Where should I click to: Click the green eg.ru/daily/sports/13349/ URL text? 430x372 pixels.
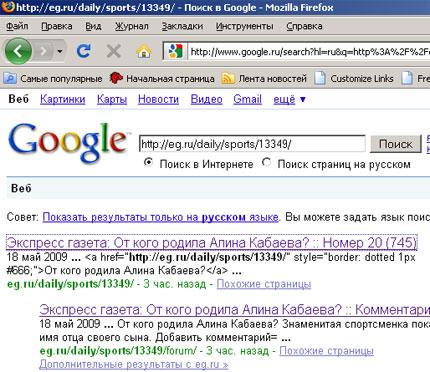tap(70, 284)
